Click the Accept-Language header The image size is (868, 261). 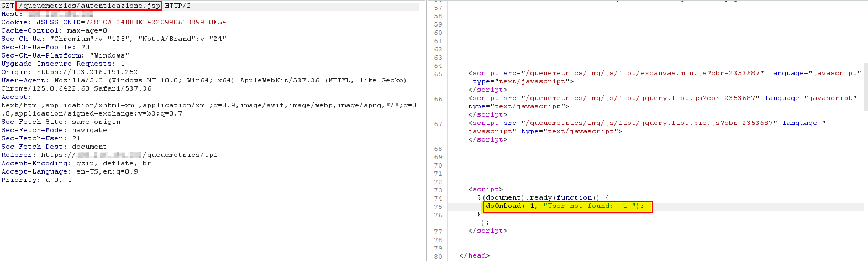pyautogui.click(x=70, y=171)
